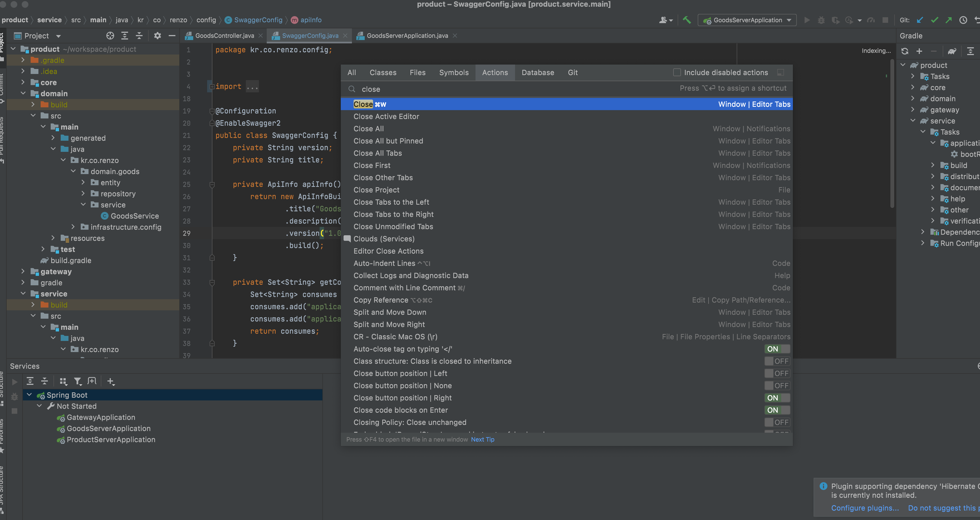Click the Configure plugins link
The image size is (980, 520).
coord(864,508)
